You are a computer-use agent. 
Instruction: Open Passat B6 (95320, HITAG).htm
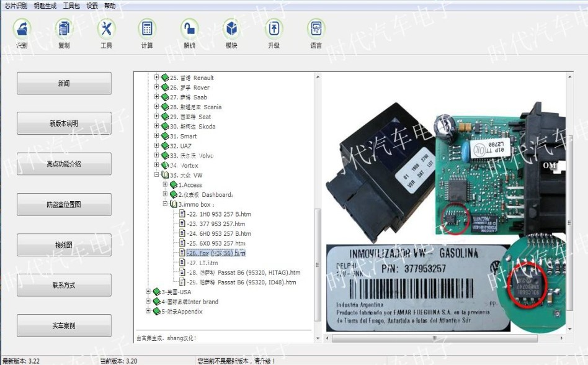(x=244, y=273)
